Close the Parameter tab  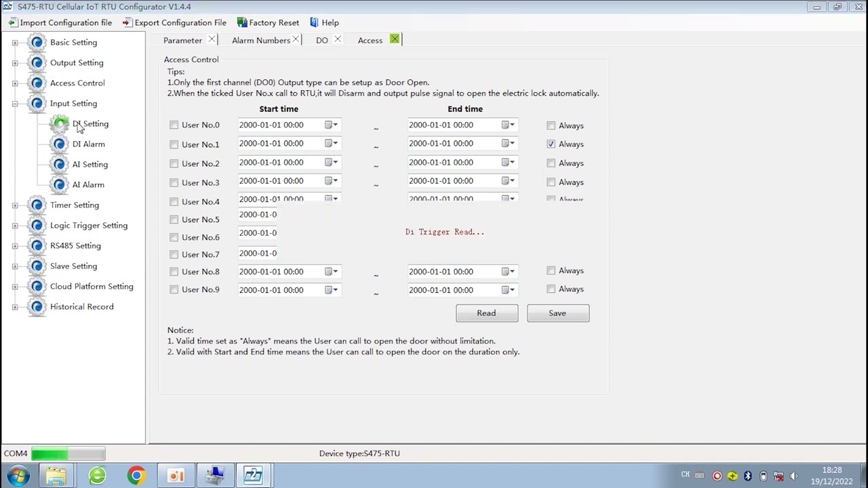(212, 39)
